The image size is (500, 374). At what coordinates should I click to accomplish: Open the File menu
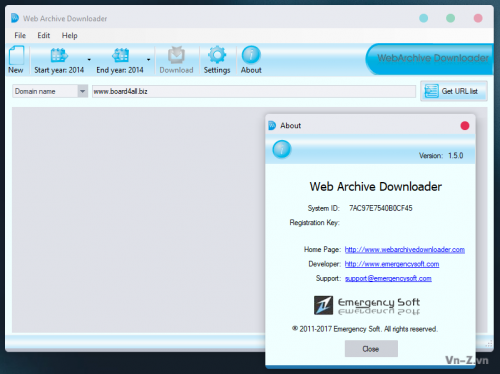click(x=20, y=35)
